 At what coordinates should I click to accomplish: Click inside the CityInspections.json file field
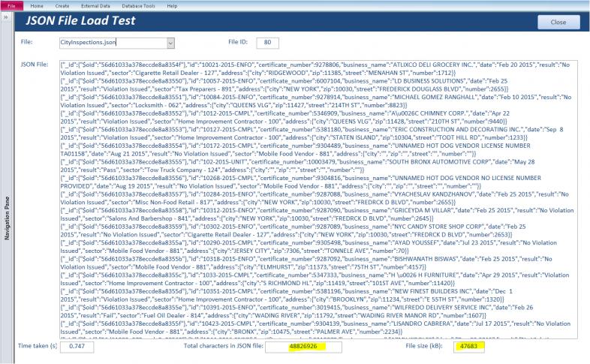pos(113,43)
